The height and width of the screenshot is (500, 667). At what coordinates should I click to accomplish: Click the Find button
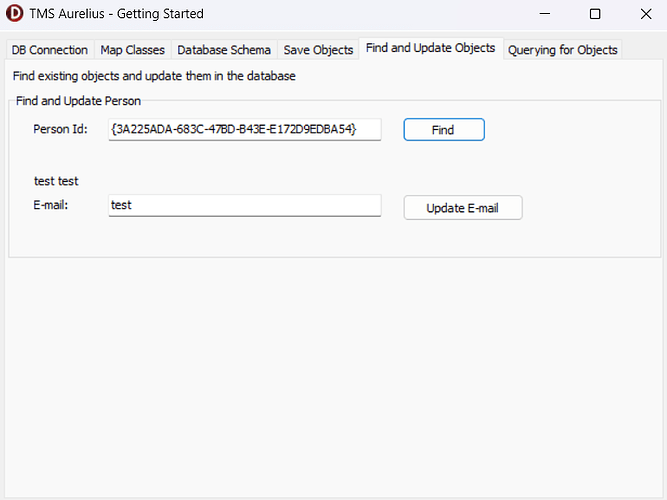[x=444, y=129]
